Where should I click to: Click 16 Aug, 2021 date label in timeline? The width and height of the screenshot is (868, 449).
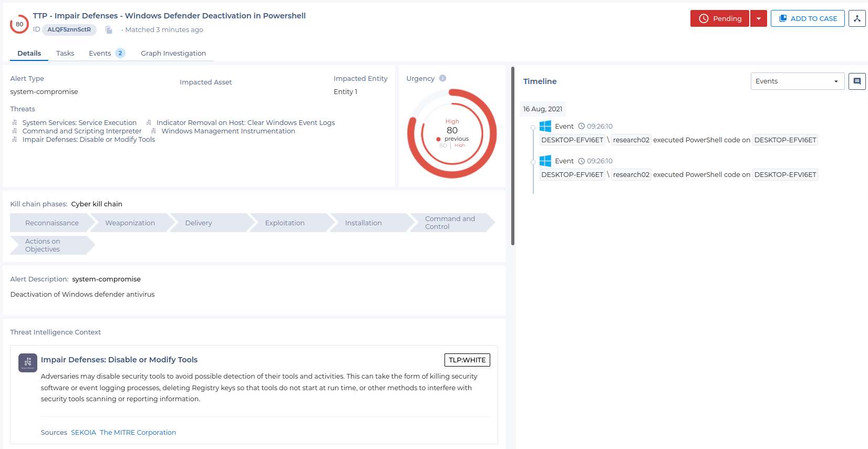(543, 109)
